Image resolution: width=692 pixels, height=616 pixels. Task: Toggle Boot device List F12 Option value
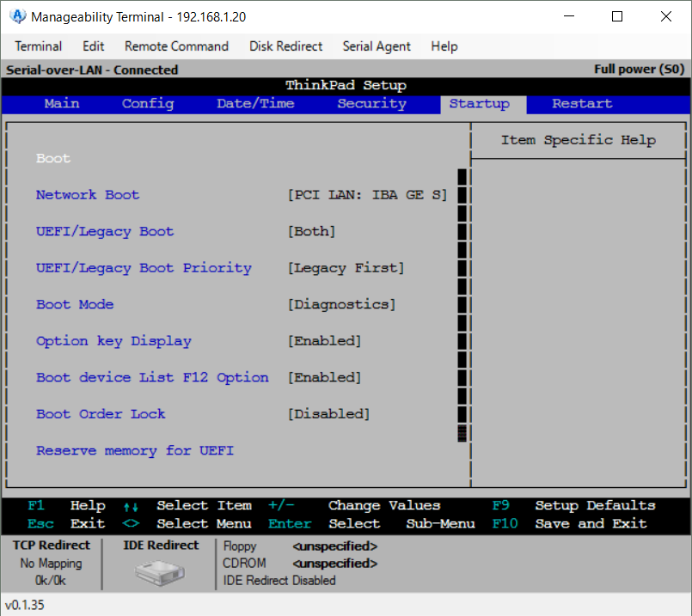[x=324, y=378]
